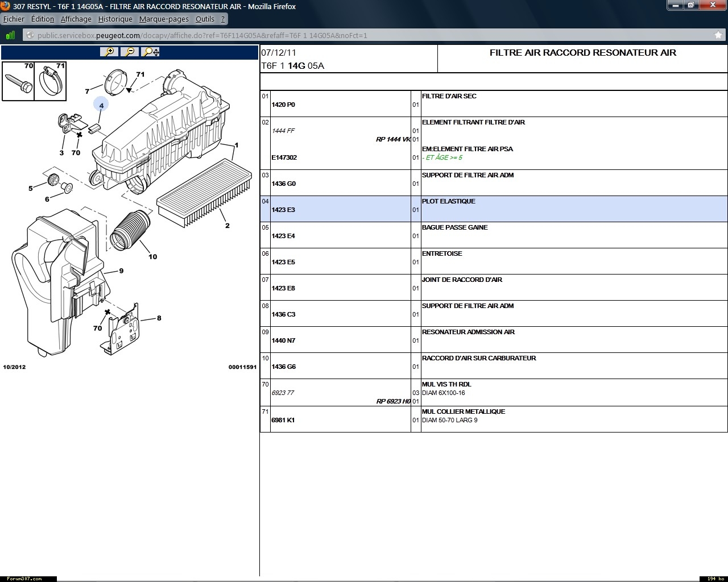
Task: Bookmark page with the star icon
Action: (x=718, y=35)
